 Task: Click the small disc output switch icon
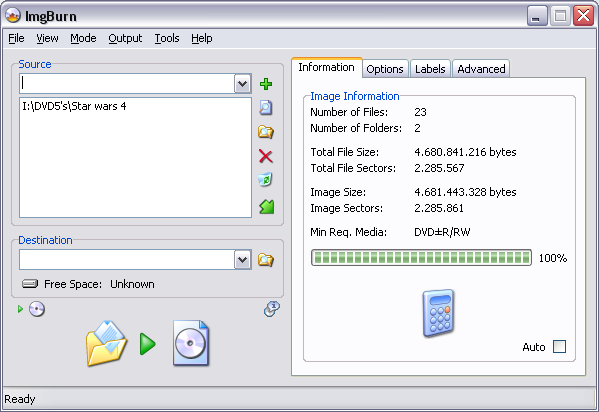pyautogui.click(x=37, y=309)
